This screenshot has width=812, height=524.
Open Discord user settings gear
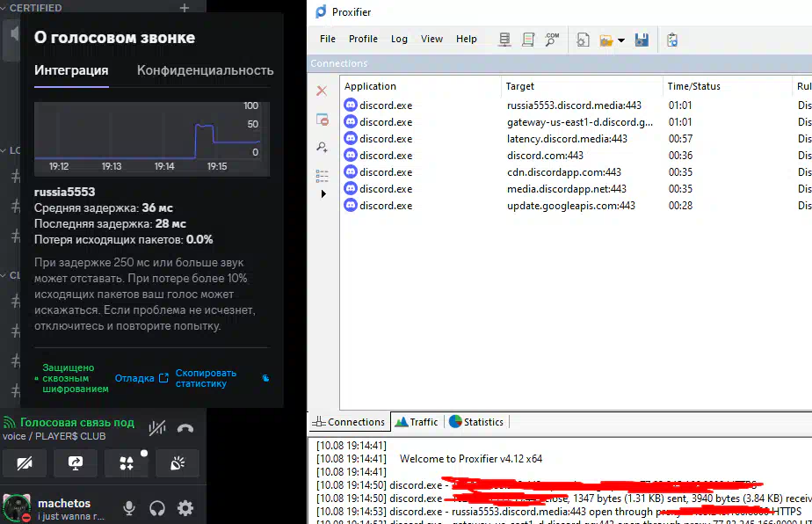[185, 508]
